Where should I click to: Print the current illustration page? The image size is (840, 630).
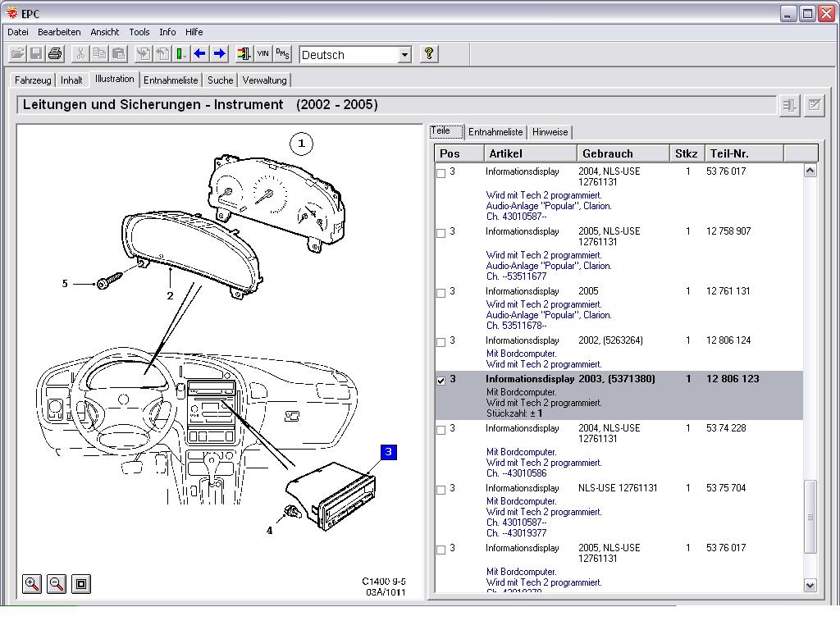(x=55, y=54)
